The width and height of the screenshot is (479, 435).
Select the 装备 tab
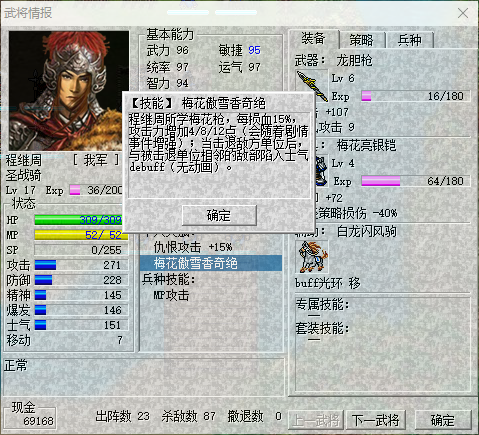point(314,39)
